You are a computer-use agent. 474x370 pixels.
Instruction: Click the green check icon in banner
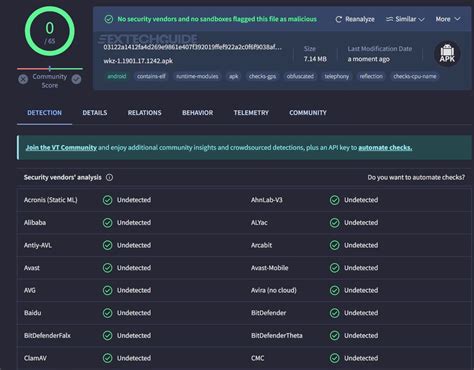(x=109, y=19)
